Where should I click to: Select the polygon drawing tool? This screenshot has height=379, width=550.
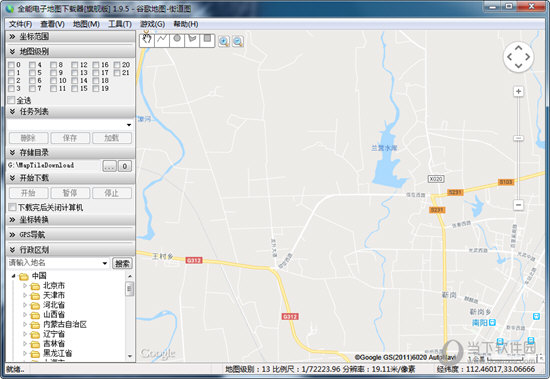pos(192,40)
